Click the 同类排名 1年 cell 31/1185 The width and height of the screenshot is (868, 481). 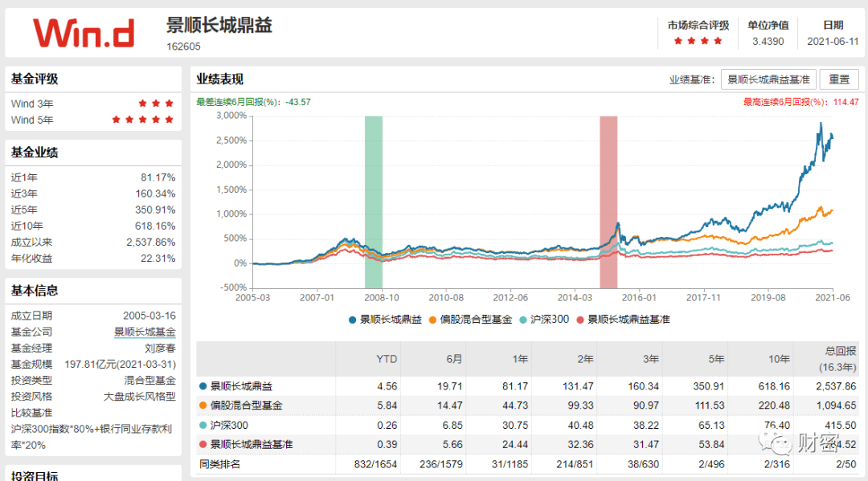(510, 464)
